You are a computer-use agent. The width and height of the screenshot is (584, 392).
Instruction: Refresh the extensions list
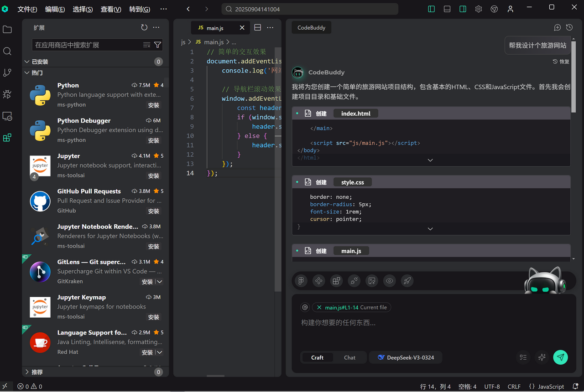click(144, 27)
